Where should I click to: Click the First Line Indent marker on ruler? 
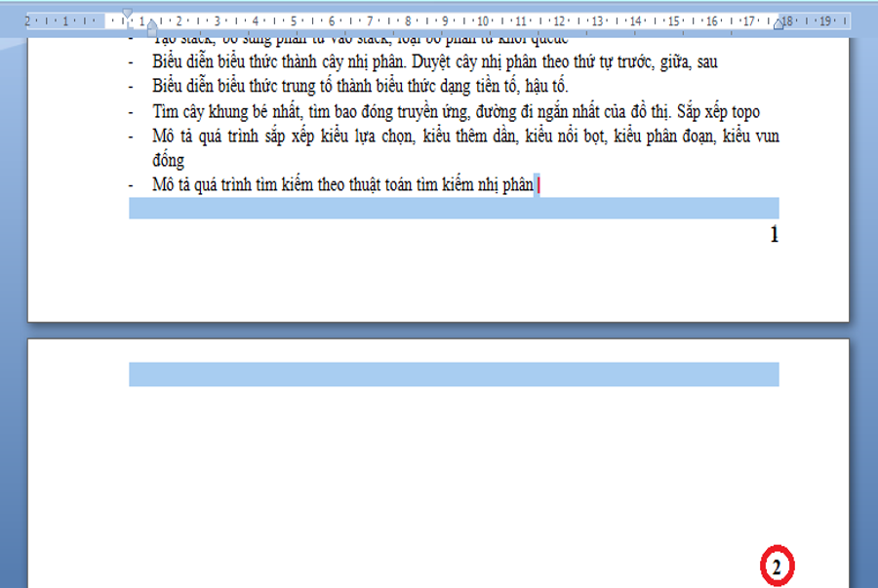(x=128, y=14)
